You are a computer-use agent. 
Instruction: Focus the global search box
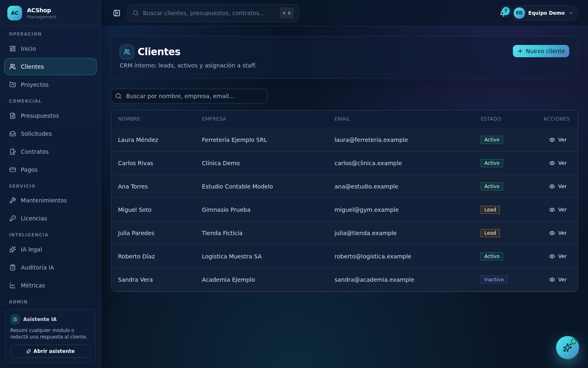tap(213, 13)
